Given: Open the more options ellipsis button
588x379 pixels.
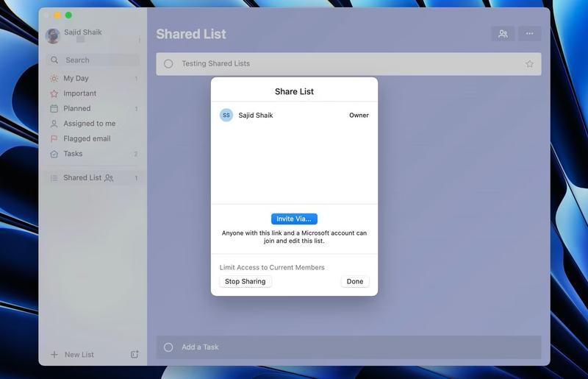Looking at the screenshot, I should tap(529, 34).
